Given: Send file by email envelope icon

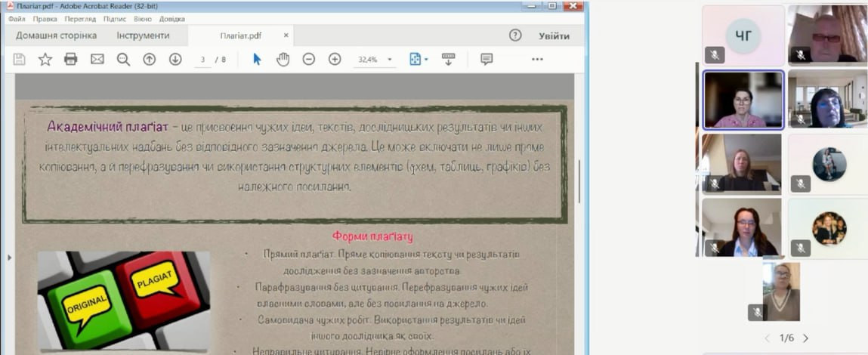Looking at the screenshot, I should (x=97, y=59).
